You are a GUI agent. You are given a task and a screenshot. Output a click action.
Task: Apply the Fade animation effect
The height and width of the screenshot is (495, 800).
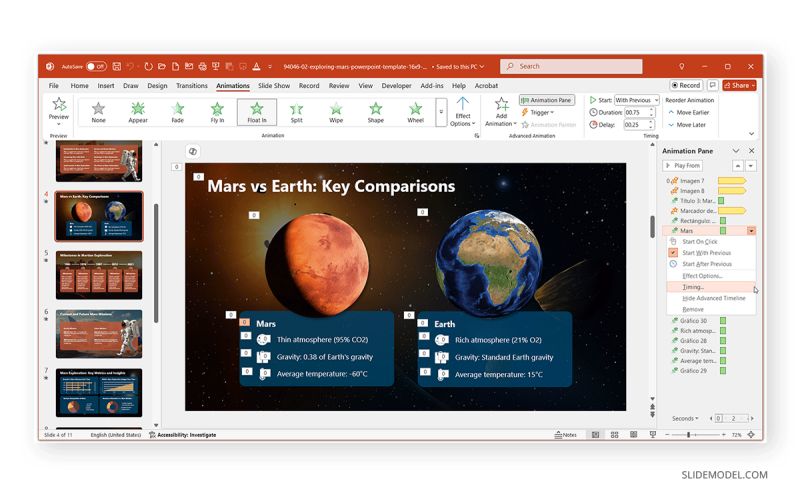(x=178, y=112)
